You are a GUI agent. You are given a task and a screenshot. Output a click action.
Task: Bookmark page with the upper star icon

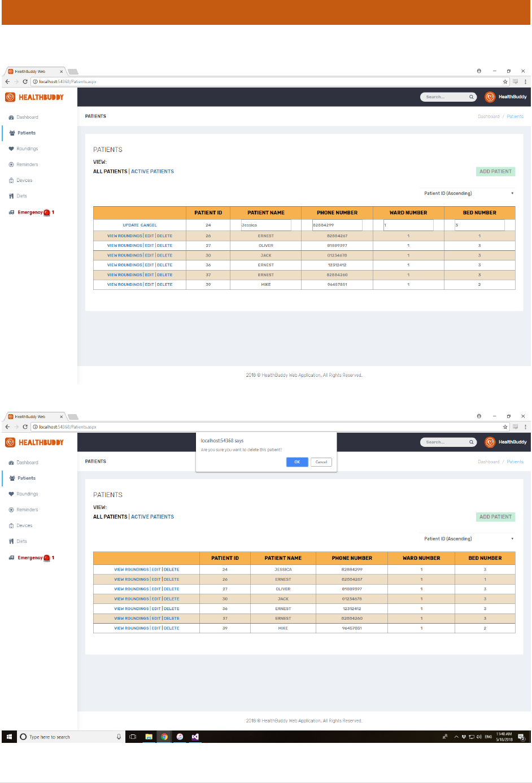[505, 82]
